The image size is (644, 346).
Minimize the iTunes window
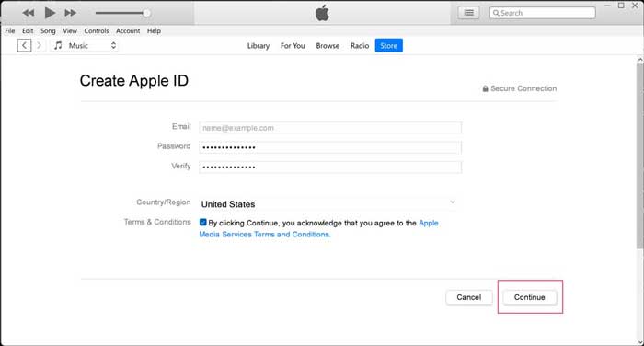click(607, 6)
